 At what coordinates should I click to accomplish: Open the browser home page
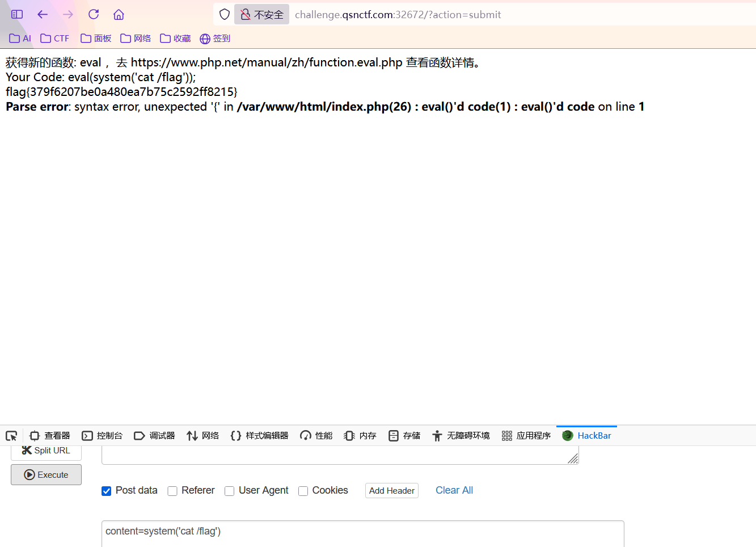point(119,14)
